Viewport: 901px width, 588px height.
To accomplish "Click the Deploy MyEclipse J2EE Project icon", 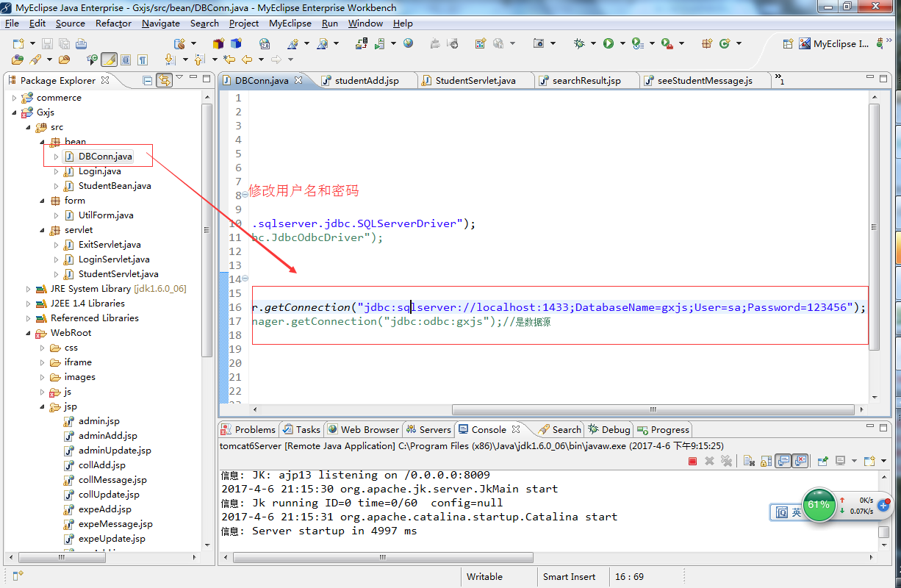I will pyautogui.click(x=361, y=43).
